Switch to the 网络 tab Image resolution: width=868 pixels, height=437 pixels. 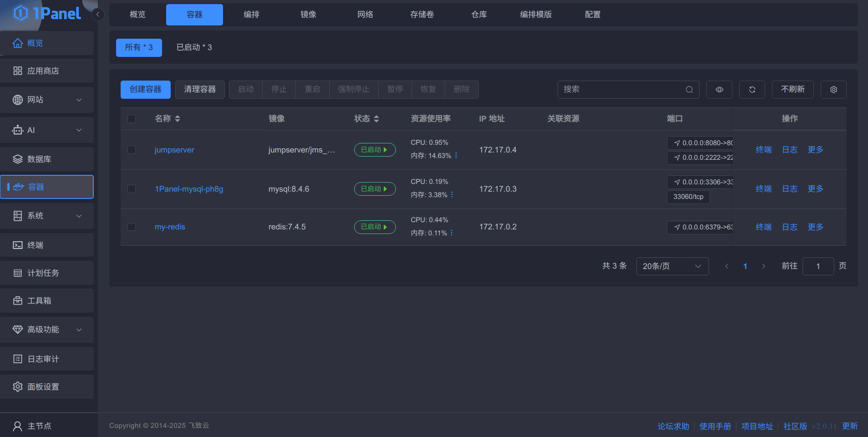(365, 15)
